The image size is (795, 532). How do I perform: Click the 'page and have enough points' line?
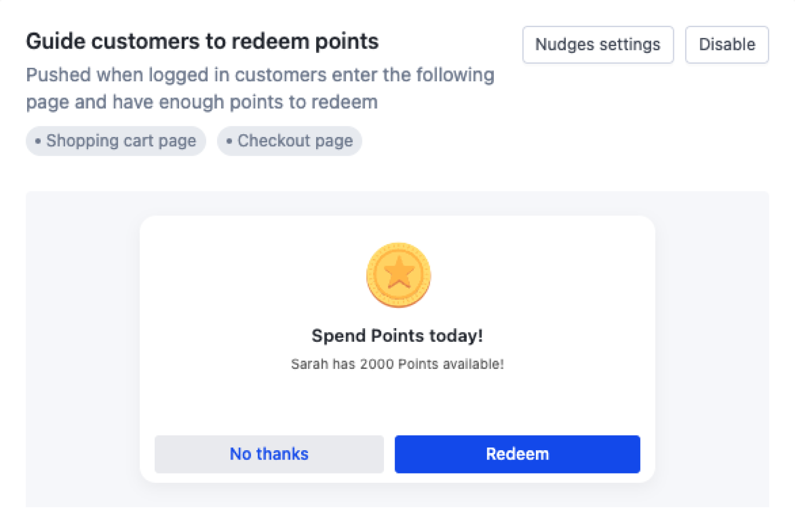[202, 102]
